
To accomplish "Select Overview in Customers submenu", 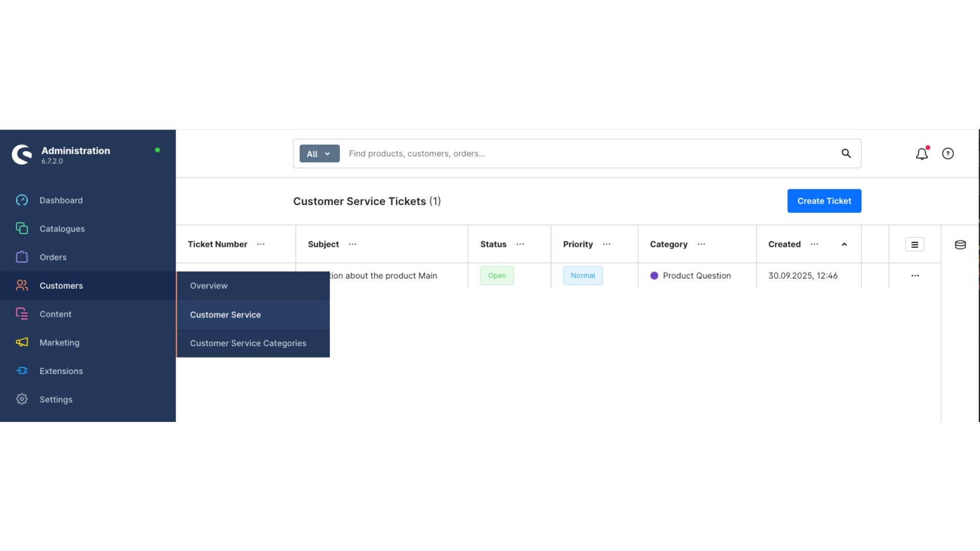I will (x=209, y=286).
